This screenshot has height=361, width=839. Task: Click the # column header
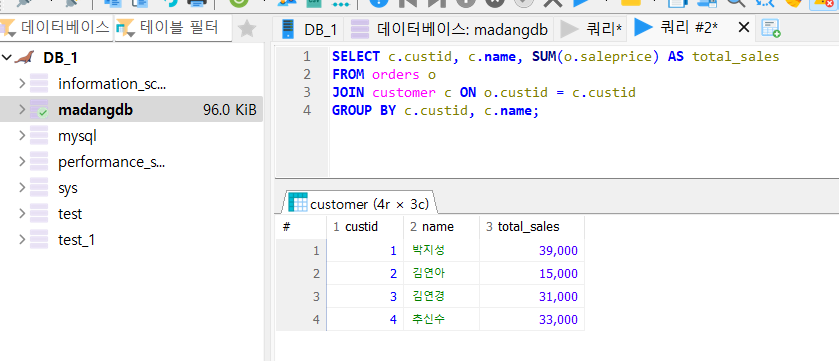click(301, 227)
